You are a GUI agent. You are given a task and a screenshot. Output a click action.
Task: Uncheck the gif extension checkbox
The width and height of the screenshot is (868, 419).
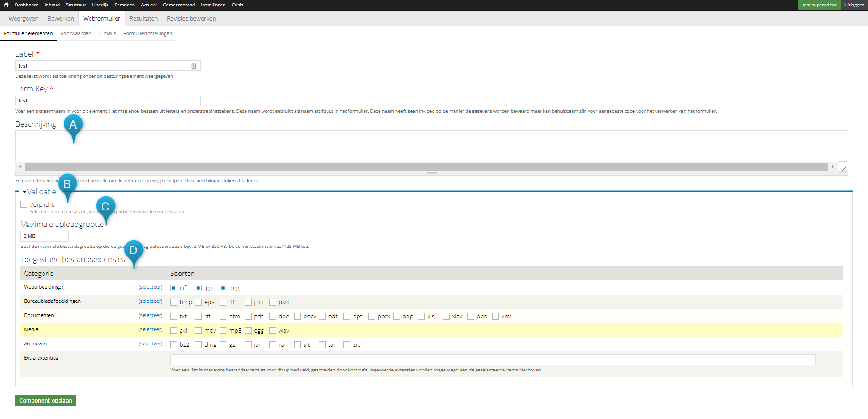173,288
